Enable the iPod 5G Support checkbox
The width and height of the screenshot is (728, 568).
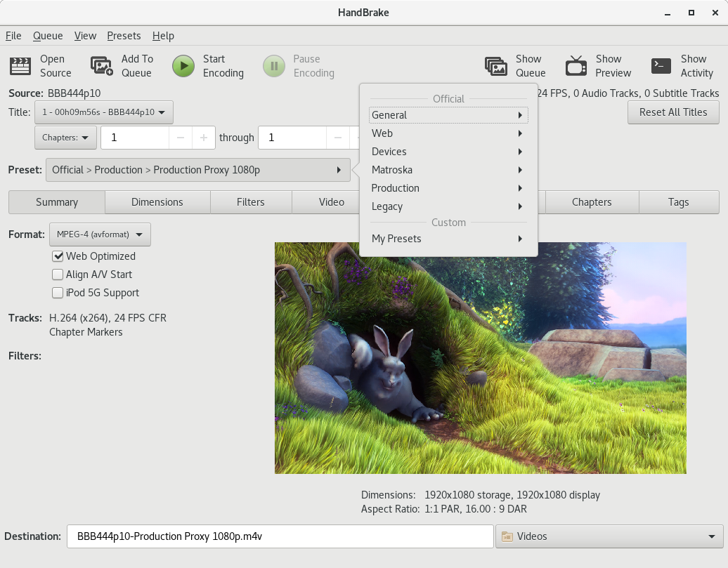[58, 293]
